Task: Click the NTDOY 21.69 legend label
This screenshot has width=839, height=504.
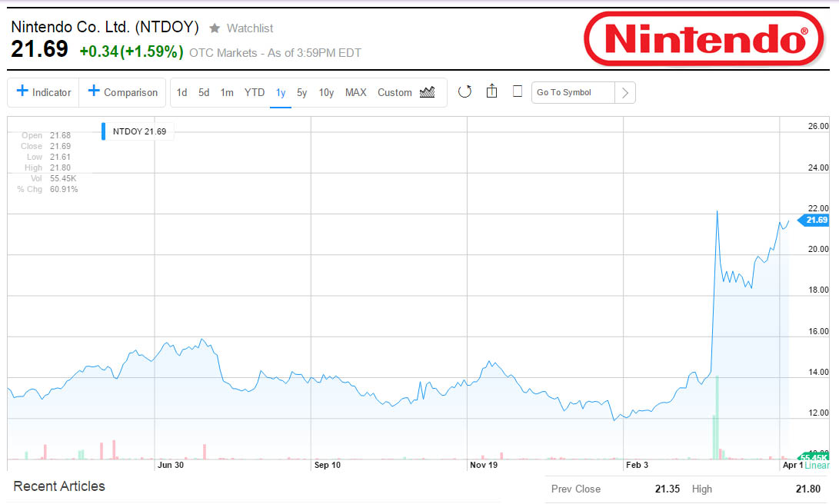Action: click(140, 131)
